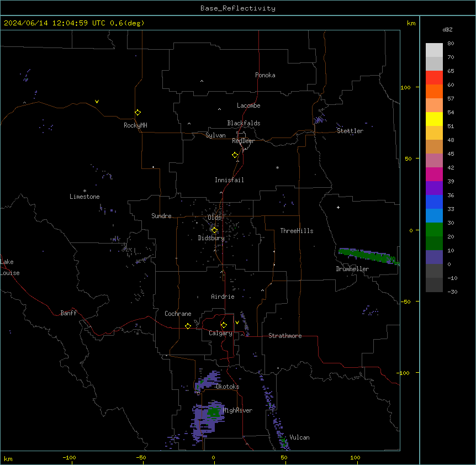Select the slate-purple 0-10 dBZ swatch
Screen dimensions: 476x465
tap(434, 257)
